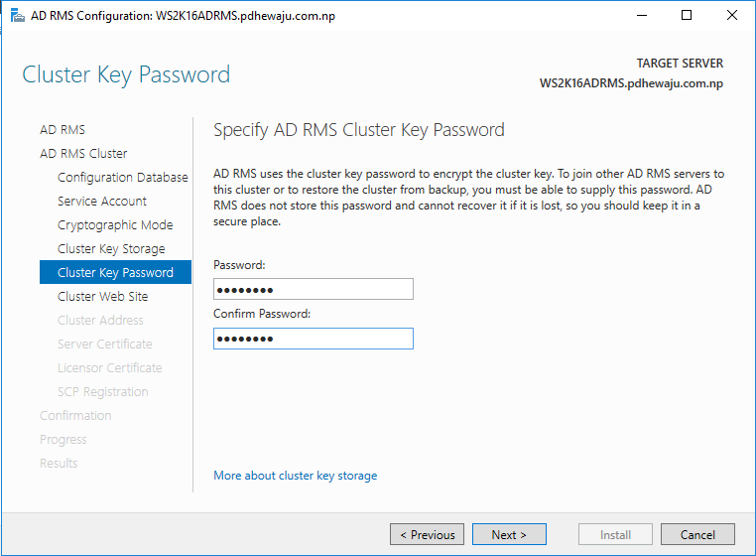
Task: Click the AD RMS Configuration title bar icon
Action: 17,16
